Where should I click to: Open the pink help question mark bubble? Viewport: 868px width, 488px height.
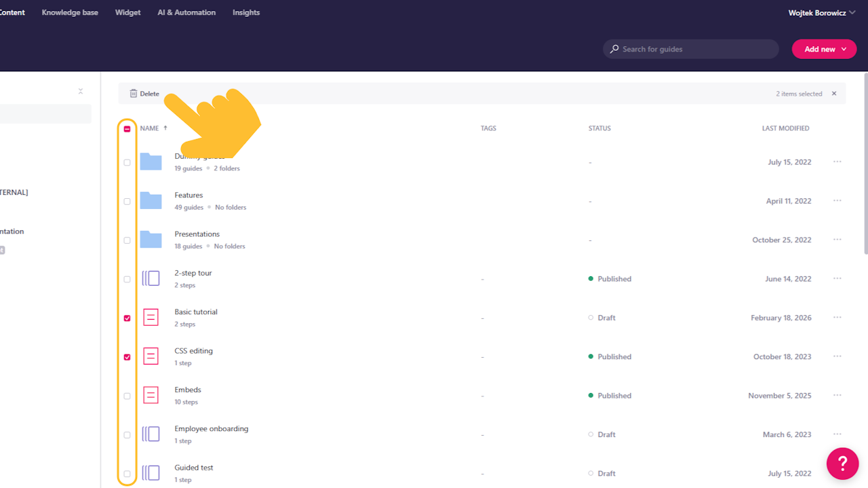pos(842,464)
